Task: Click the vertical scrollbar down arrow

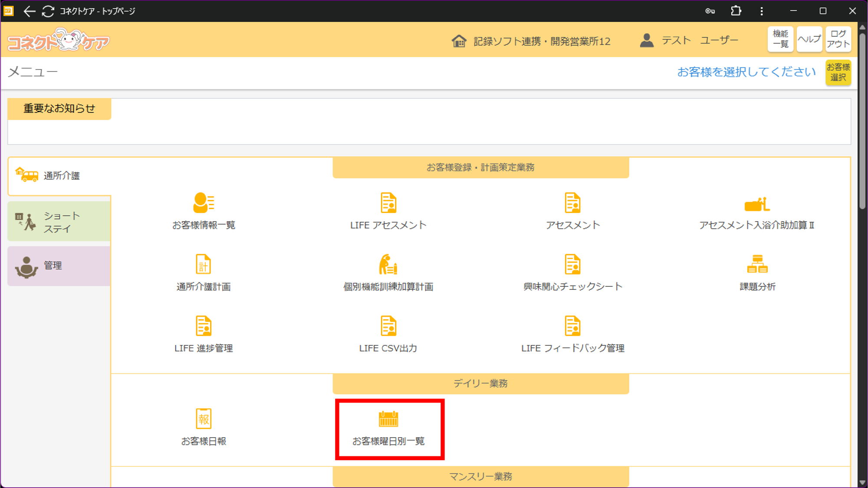Action: tap(862, 482)
